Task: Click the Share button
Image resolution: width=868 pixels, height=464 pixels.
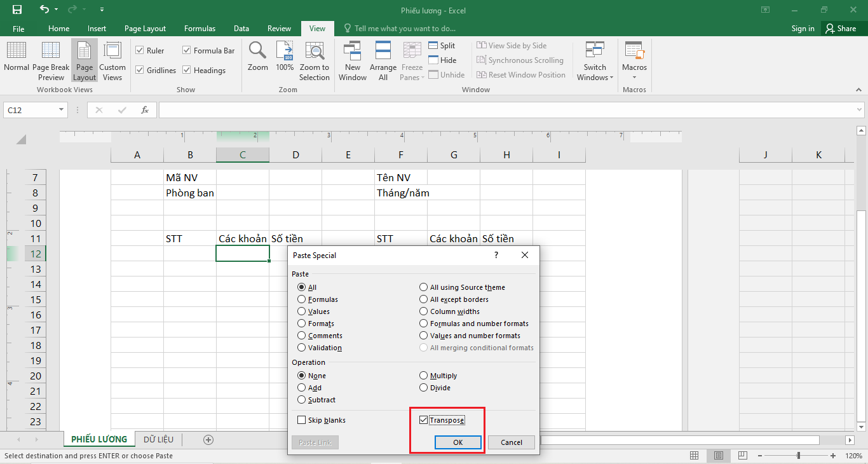Action: (x=841, y=29)
